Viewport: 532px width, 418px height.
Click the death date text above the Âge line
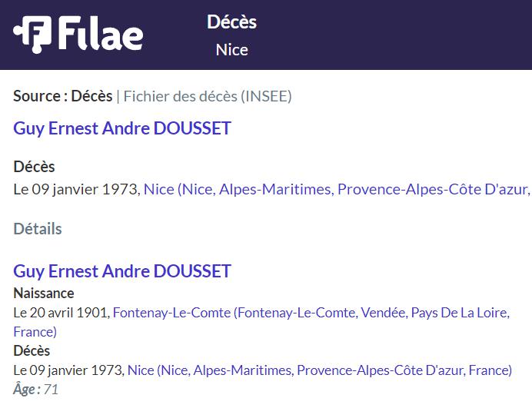69,370
